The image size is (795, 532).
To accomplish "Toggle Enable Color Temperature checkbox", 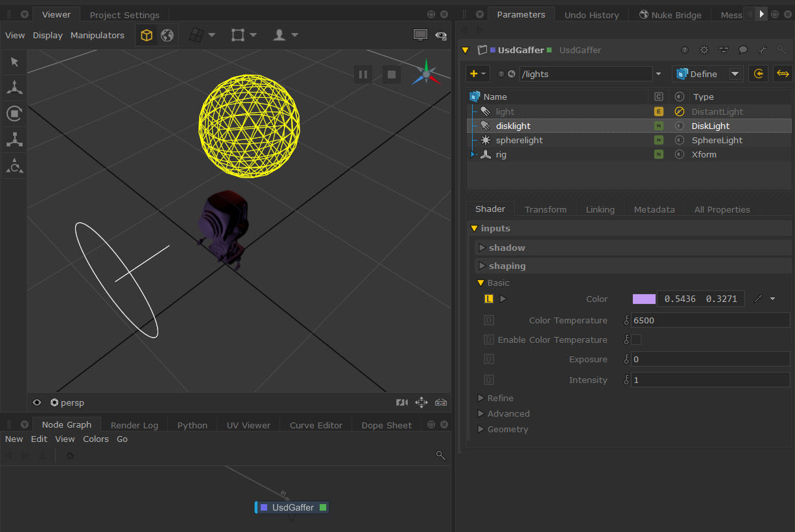I will (x=636, y=340).
